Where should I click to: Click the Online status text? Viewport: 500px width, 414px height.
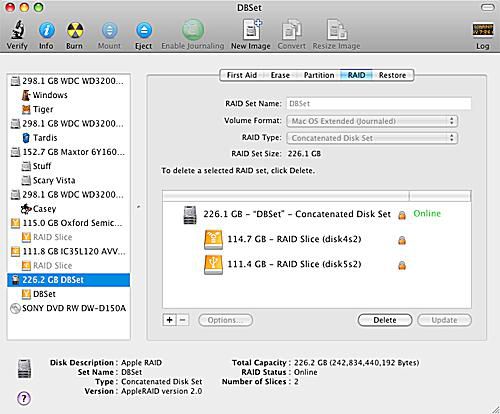tap(427, 214)
